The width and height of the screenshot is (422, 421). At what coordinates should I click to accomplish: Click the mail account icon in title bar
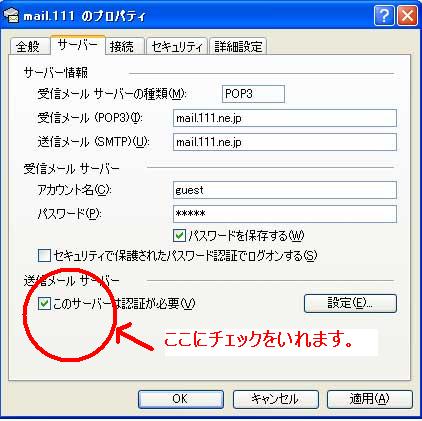11,16
